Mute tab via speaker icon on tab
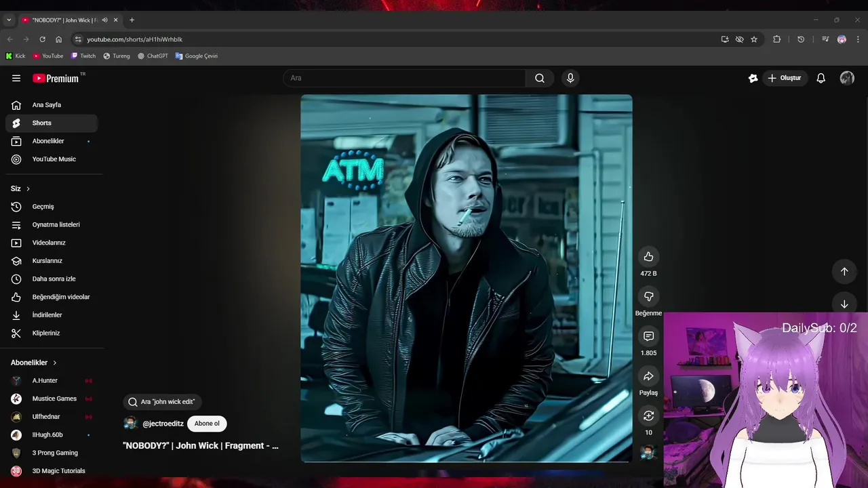868x488 pixels. tap(104, 20)
